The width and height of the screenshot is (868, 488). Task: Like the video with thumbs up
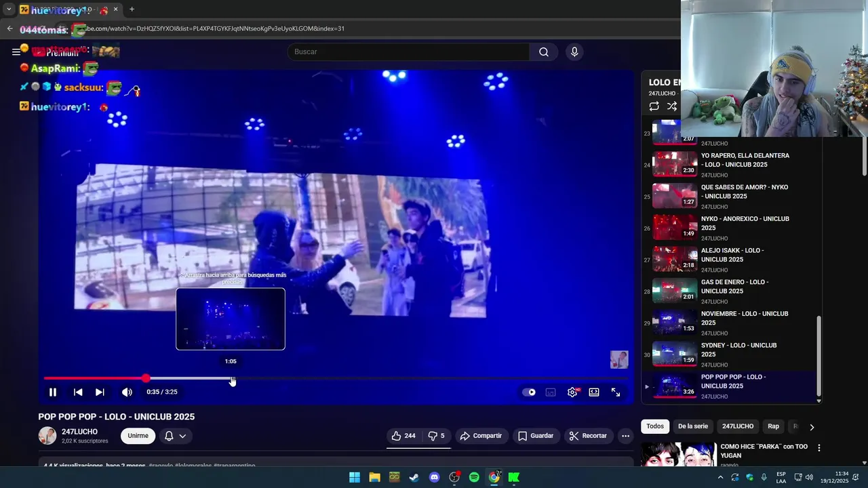point(403,436)
